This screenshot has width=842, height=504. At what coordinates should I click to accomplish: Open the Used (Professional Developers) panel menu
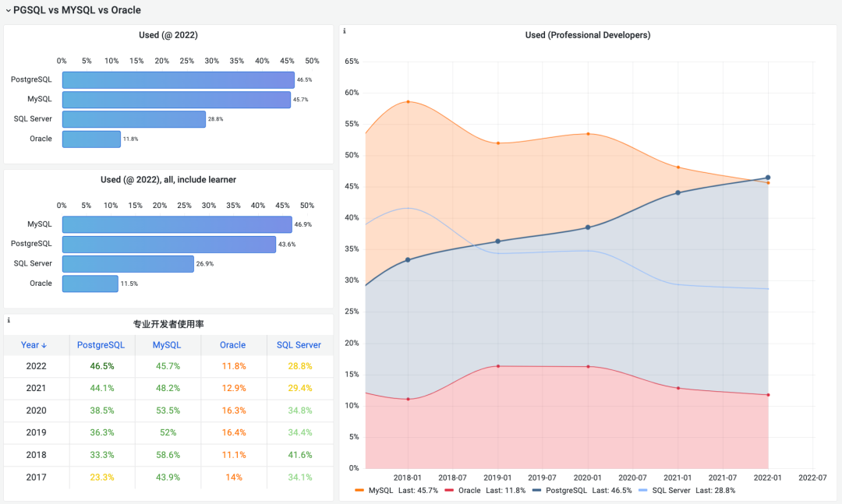(587, 34)
